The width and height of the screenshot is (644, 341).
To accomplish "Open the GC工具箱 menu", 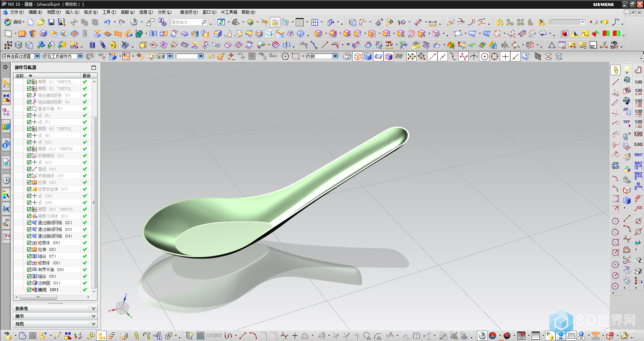I will pos(229,12).
